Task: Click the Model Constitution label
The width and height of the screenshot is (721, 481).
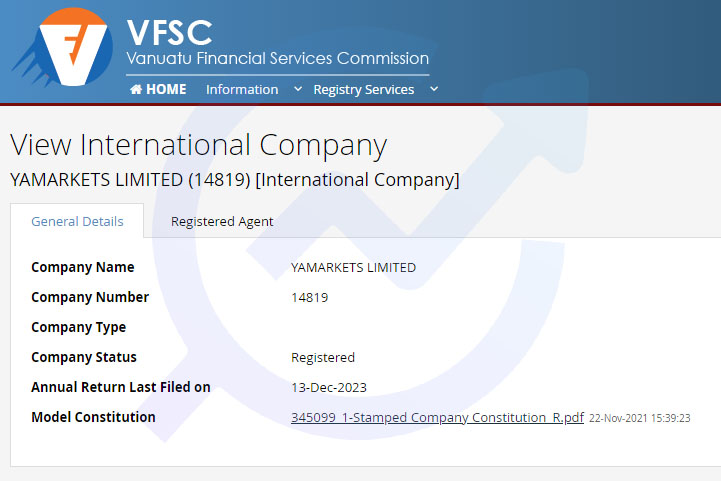Action: (93, 417)
